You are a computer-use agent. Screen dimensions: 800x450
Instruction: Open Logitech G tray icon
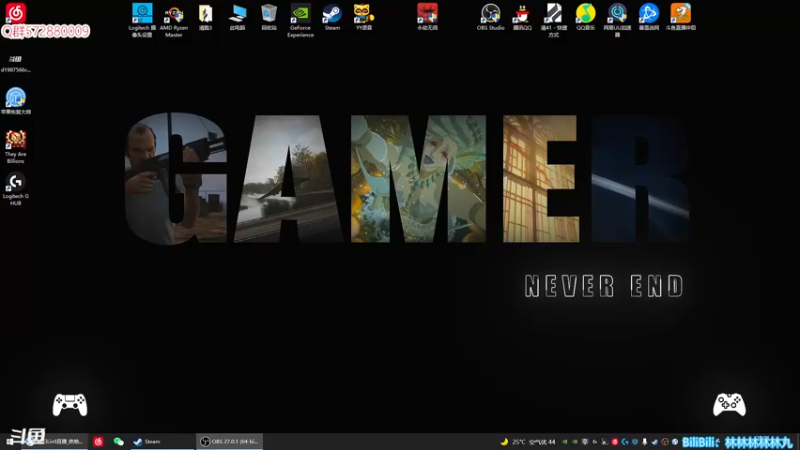[625, 442]
